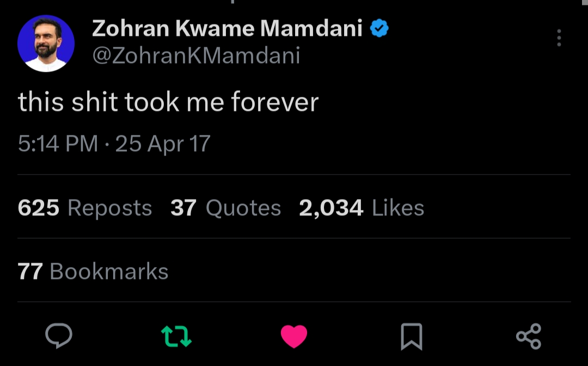Show quote tweets via Quotes label
The height and width of the screenshot is (366, 588).
tap(243, 208)
